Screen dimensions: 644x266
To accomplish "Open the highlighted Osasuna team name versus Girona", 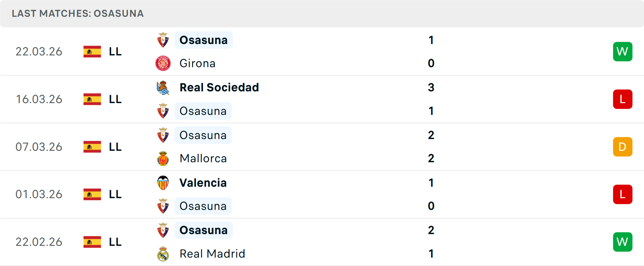I will pyautogui.click(x=204, y=40).
